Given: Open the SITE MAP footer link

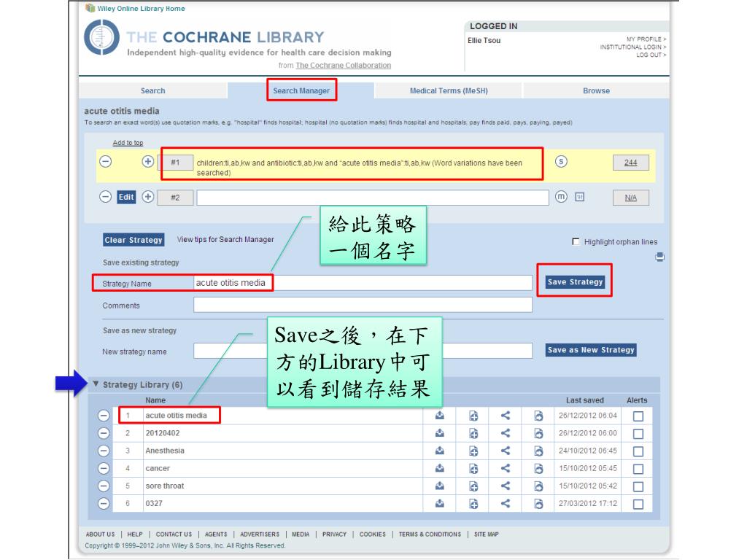Looking at the screenshot, I should 486,534.
